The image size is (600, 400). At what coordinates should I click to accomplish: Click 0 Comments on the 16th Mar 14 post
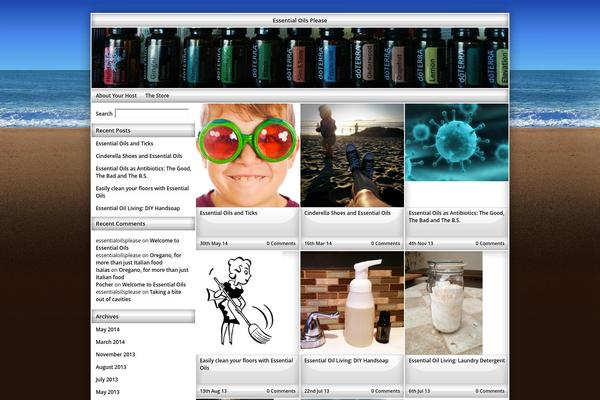pos(386,243)
